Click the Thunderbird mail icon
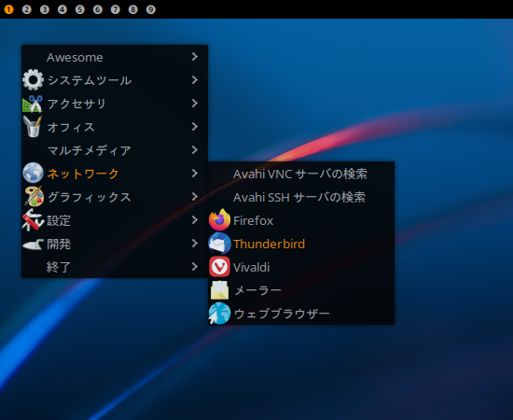Screen dimensions: 513x420 (219, 244)
